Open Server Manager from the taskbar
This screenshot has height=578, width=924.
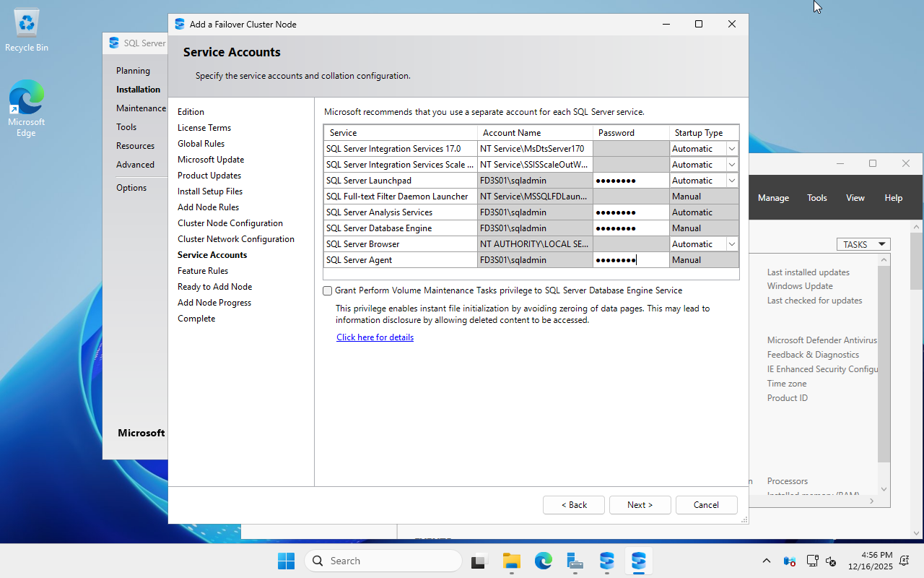pyautogui.click(x=575, y=561)
